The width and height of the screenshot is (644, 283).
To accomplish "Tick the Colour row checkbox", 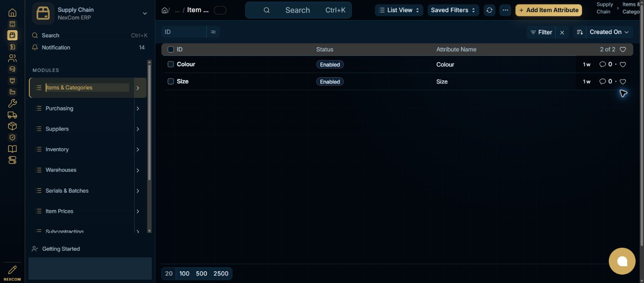I will tap(171, 64).
